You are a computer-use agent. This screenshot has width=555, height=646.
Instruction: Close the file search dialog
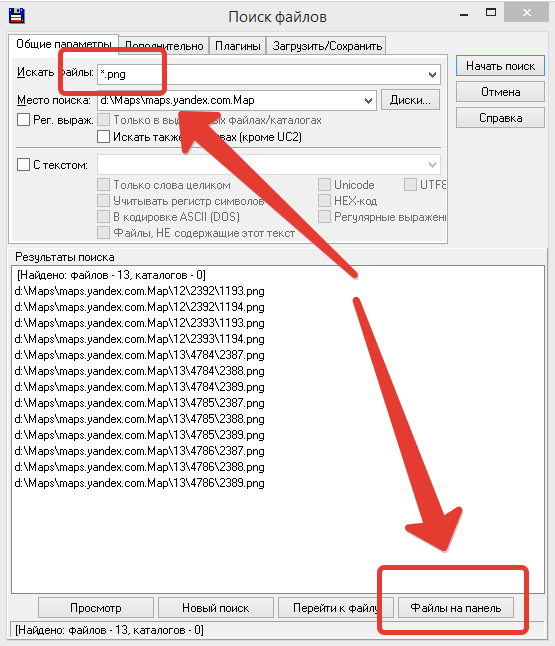pyautogui.click(x=527, y=13)
